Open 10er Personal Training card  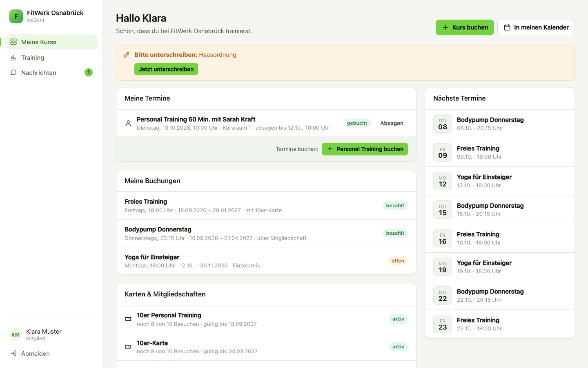[266, 319]
